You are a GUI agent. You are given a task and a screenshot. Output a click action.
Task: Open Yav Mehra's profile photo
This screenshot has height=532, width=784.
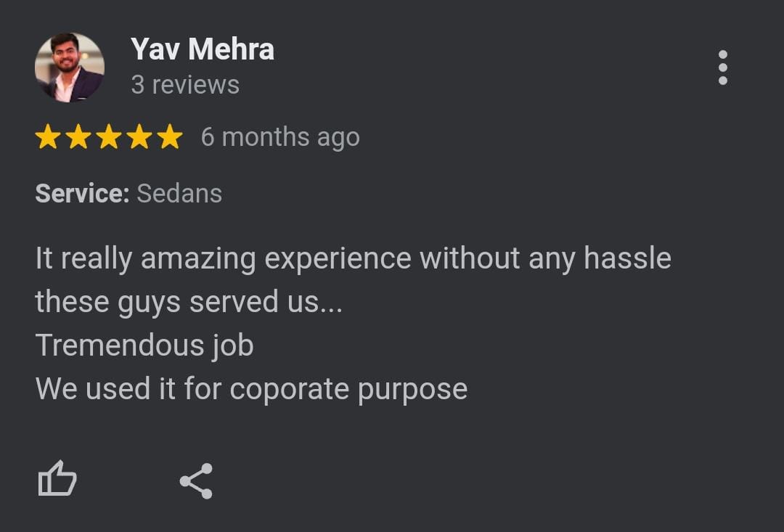[x=70, y=67]
